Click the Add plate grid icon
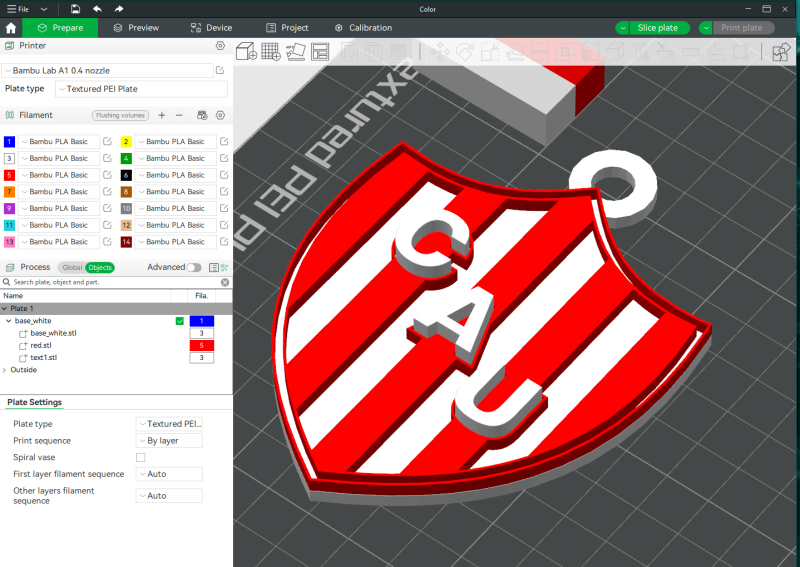Image resolution: width=800 pixels, height=567 pixels. 270,51
